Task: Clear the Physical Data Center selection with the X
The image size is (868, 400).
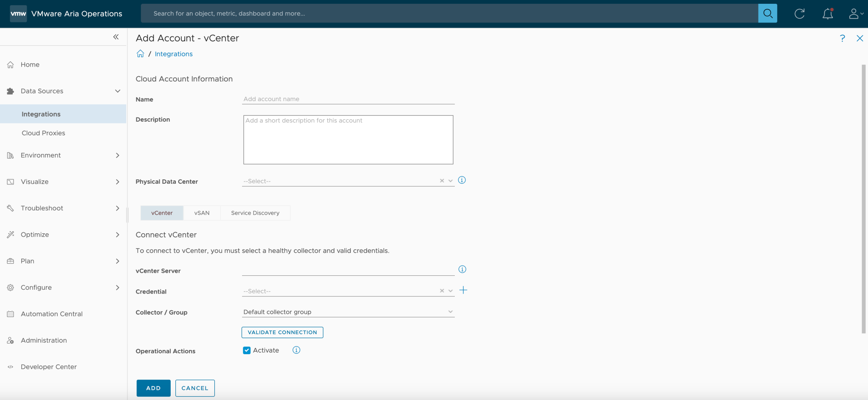Action: (441, 180)
